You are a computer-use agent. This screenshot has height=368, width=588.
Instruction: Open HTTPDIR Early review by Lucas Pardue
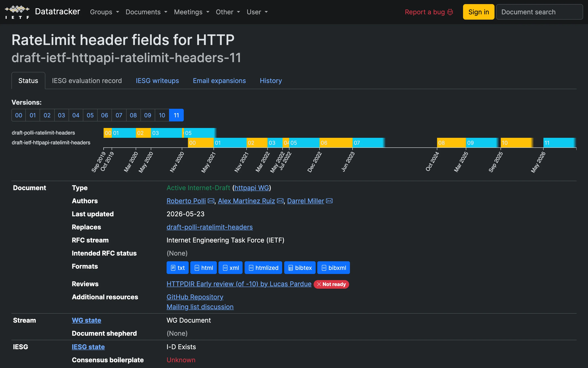[x=239, y=284]
